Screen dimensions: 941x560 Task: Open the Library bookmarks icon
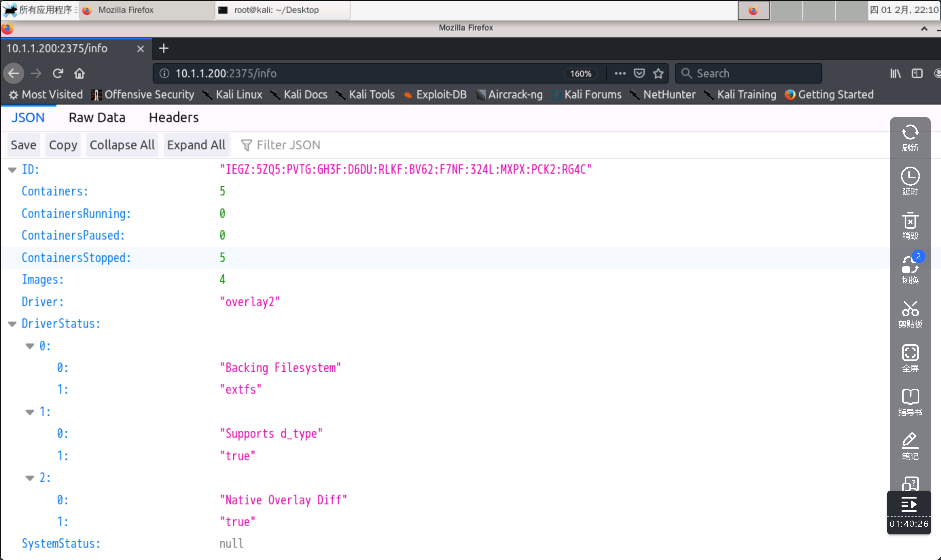(x=895, y=73)
